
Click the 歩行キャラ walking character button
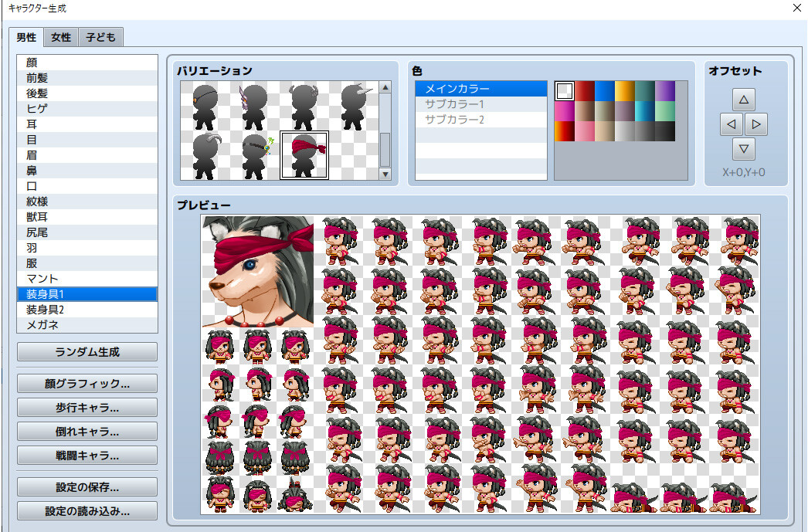(x=87, y=407)
